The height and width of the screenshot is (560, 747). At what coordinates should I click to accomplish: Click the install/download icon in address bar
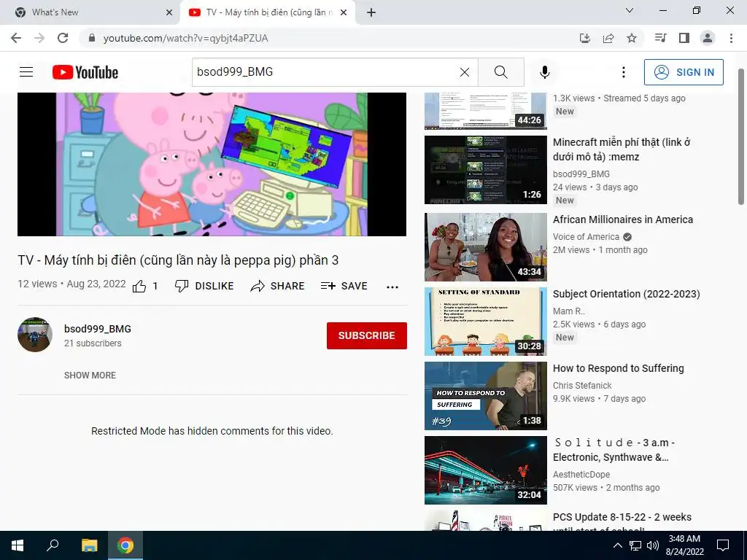point(585,38)
